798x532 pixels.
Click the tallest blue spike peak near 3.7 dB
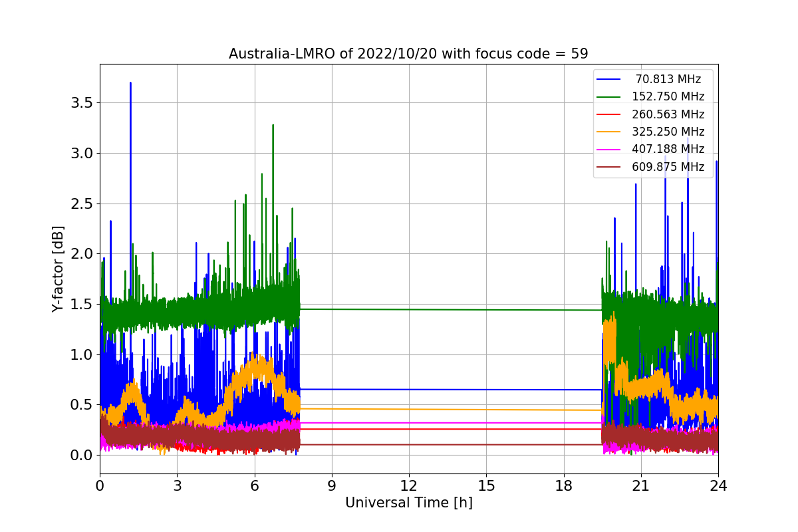(x=130, y=83)
